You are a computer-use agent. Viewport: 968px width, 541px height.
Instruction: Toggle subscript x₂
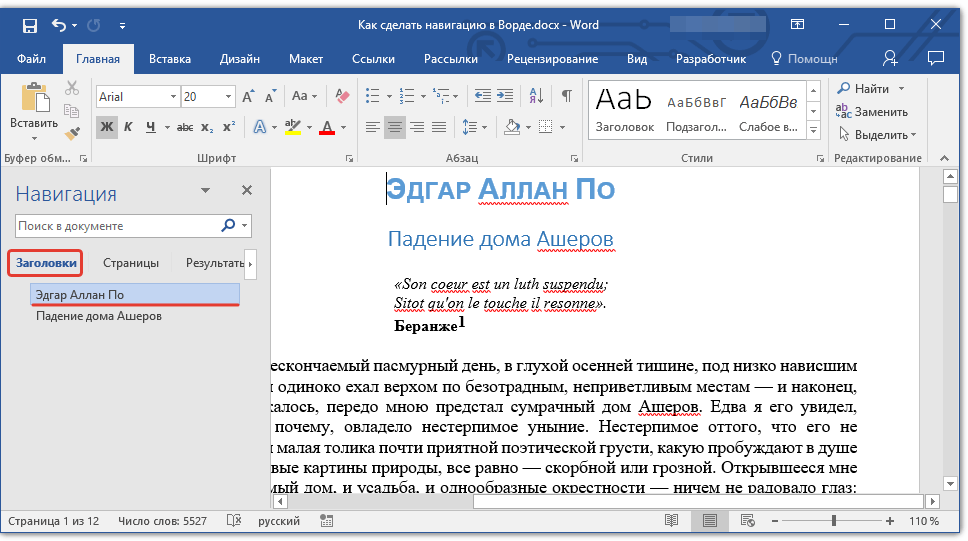[207, 127]
